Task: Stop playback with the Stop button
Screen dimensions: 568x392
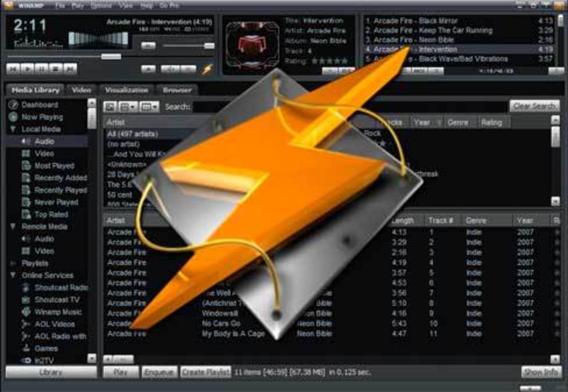Action: pyautogui.click(x=56, y=69)
